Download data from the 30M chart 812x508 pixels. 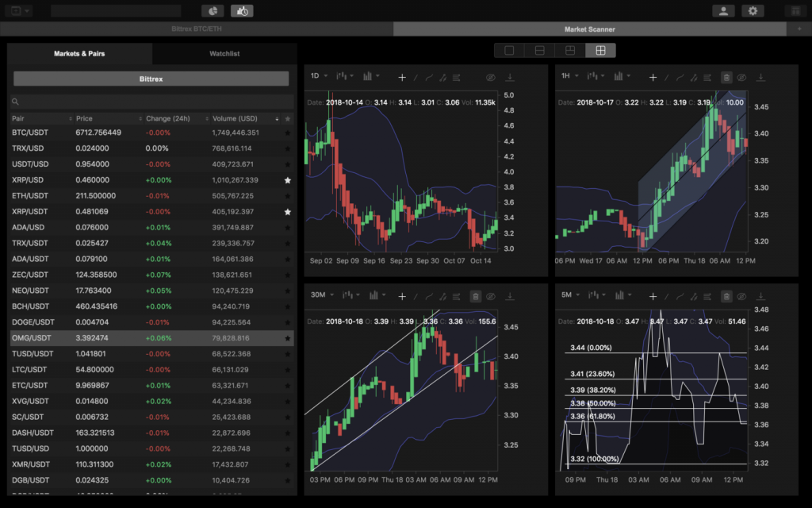click(x=511, y=295)
